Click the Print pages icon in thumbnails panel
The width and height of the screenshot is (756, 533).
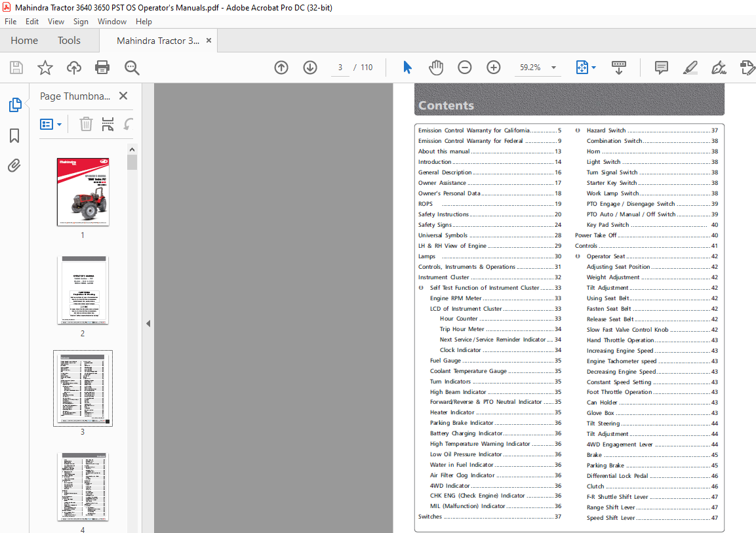pyautogui.click(x=108, y=125)
